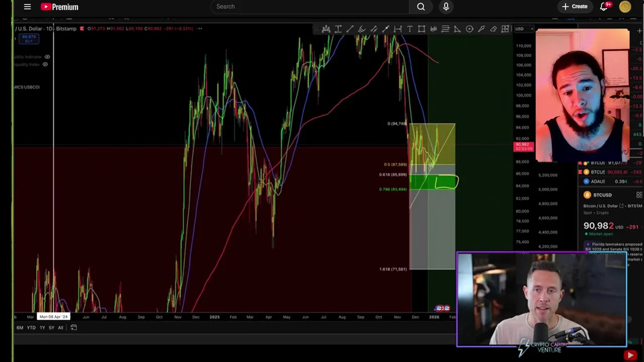The height and width of the screenshot is (362, 644).
Task: Click the event flag icons near 2026
Action: 442,308
